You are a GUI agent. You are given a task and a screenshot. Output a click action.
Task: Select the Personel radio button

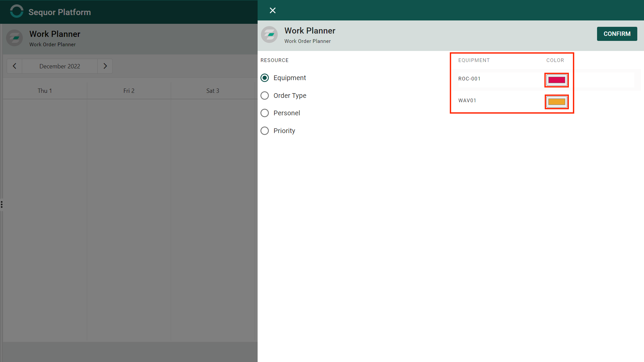(265, 113)
